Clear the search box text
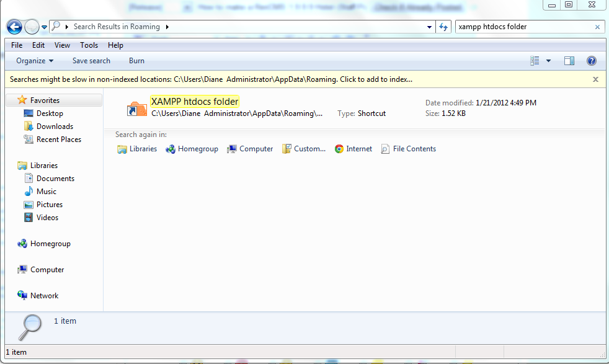 click(597, 27)
